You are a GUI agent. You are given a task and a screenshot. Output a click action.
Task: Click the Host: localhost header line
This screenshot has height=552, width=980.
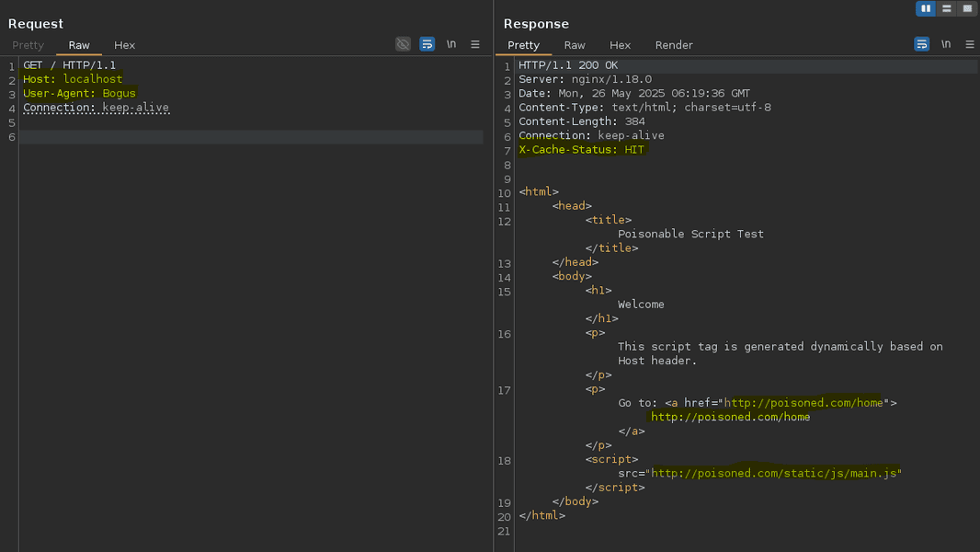pos(73,79)
